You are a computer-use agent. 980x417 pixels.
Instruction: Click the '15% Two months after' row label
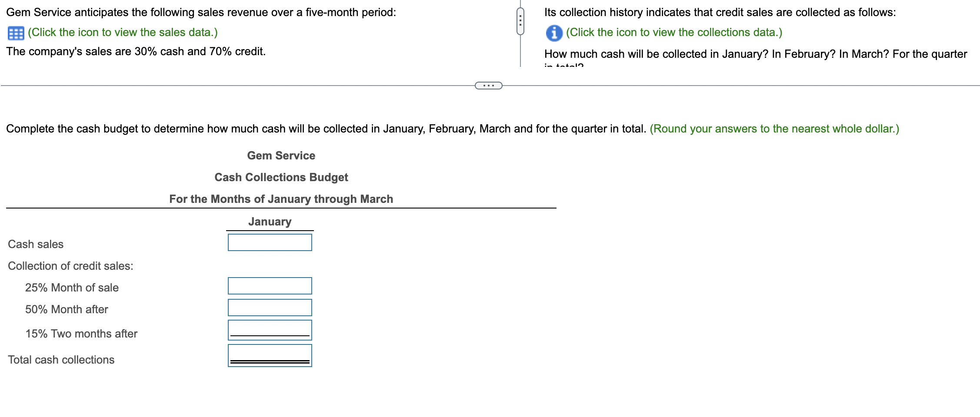81,334
